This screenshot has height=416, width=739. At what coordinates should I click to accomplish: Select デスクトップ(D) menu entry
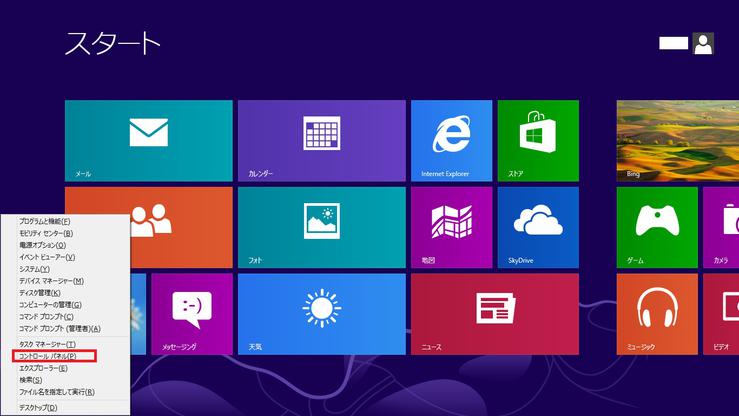(38, 408)
